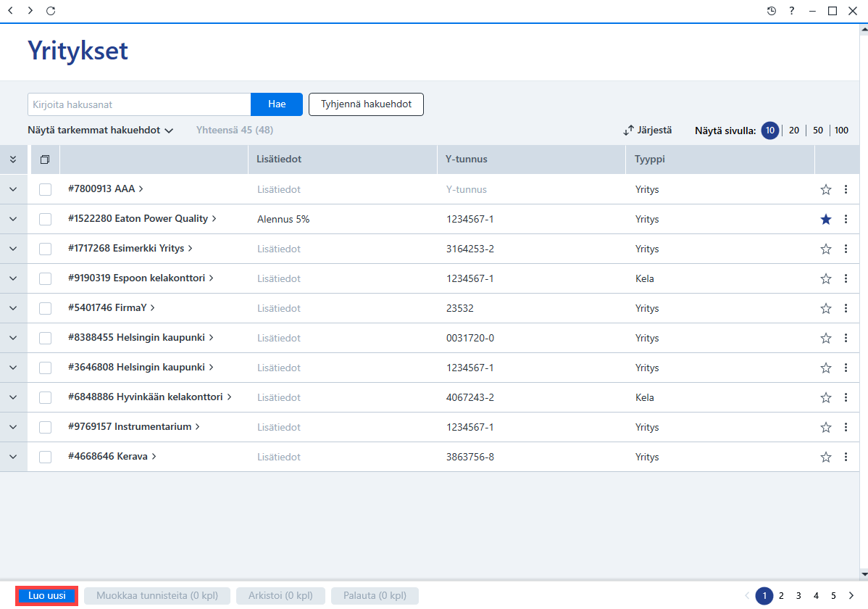This screenshot has height=609, width=868.
Task: Expand the Espoon kelakonttori row chevron
Action: pos(13,278)
